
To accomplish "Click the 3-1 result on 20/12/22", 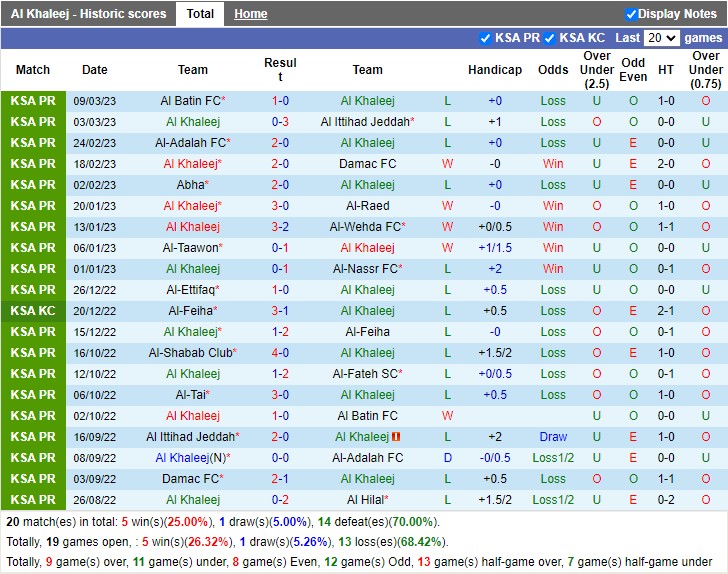I will [x=280, y=311].
